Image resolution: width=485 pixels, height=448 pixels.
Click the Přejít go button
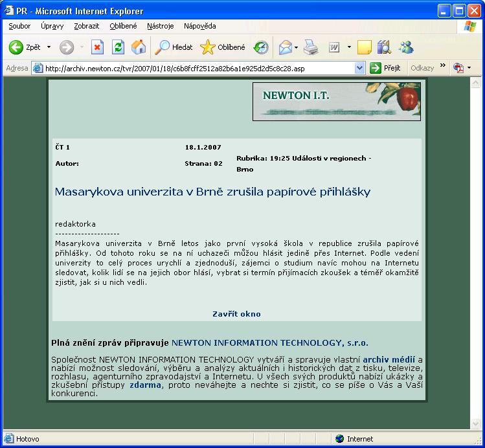[x=385, y=68]
